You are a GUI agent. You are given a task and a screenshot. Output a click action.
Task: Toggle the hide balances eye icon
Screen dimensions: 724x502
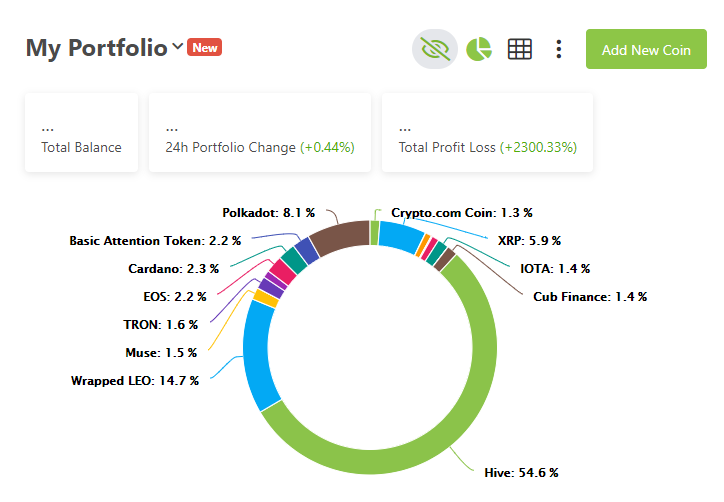tap(434, 49)
